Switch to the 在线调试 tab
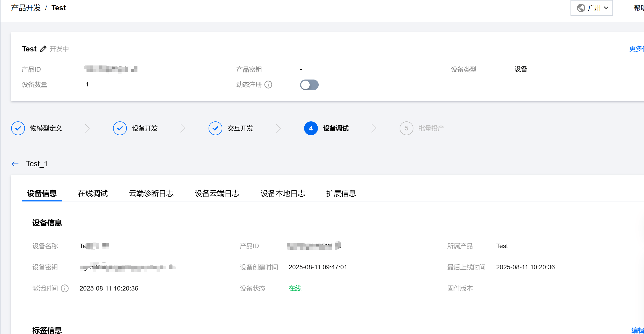Viewport: 644px width, 334px height. click(x=93, y=194)
